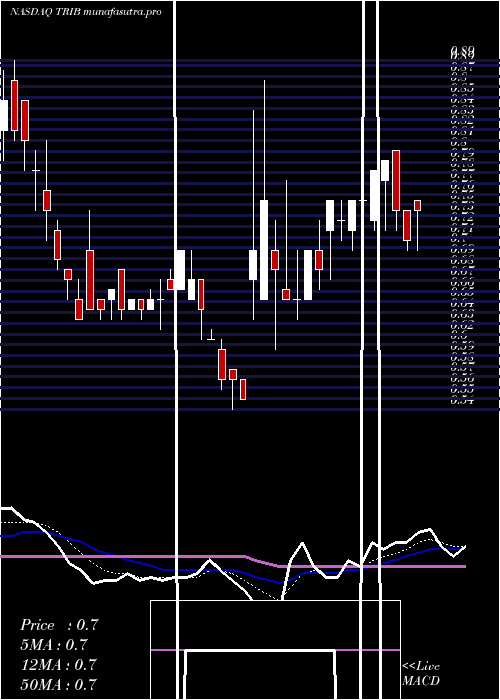Click the '5MA : 0.7' value
Screen dimensions: 500x700
point(54,645)
